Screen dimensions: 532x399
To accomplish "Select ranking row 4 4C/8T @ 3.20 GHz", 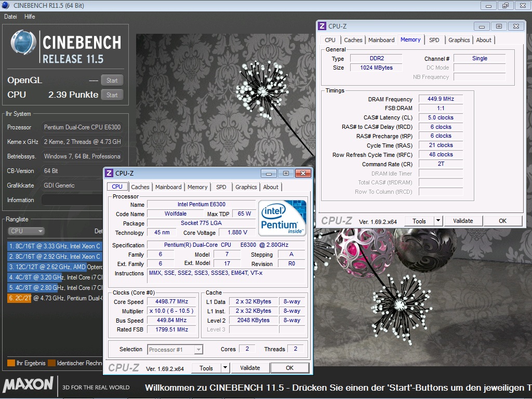I will coord(55,277).
